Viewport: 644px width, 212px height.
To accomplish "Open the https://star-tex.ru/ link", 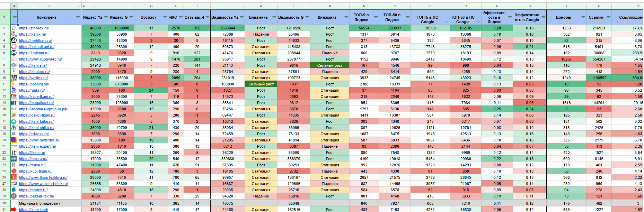I will point(34,28).
